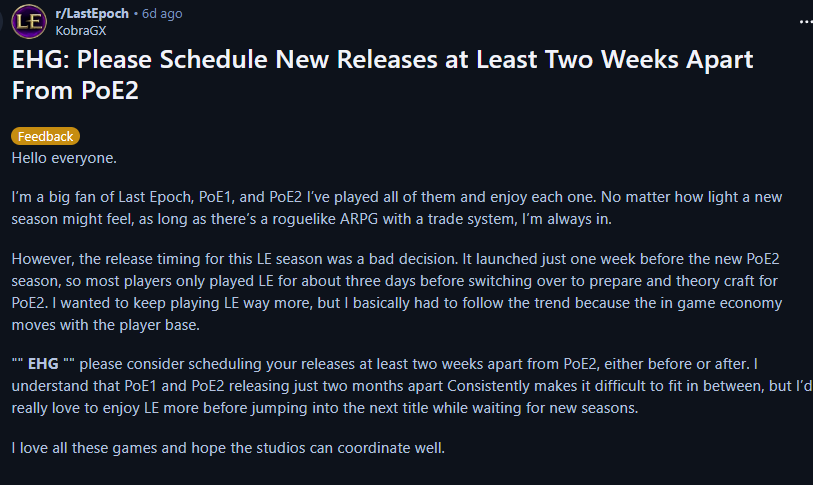813x485 pixels.
Task: Visit the r/LastEpoch community link
Action: click(x=92, y=13)
